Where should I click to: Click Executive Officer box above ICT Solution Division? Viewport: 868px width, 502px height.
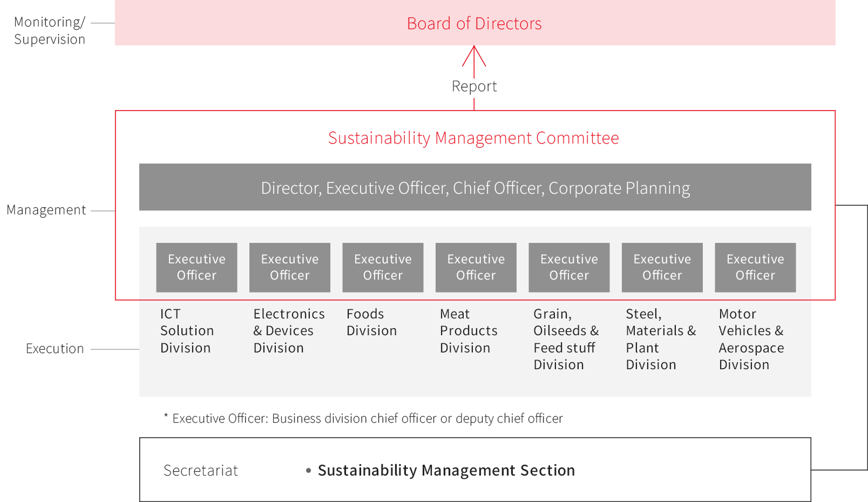click(196, 267)
